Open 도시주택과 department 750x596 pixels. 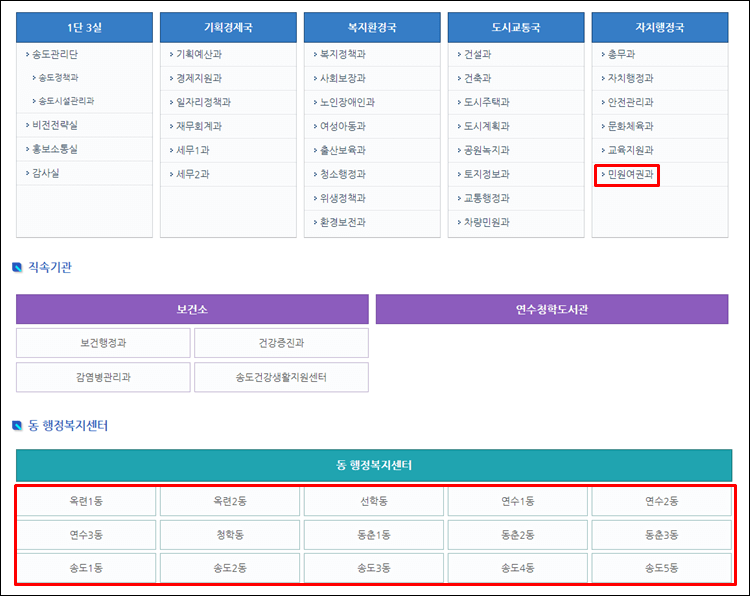pyautogui.click(x=487, y=102)
